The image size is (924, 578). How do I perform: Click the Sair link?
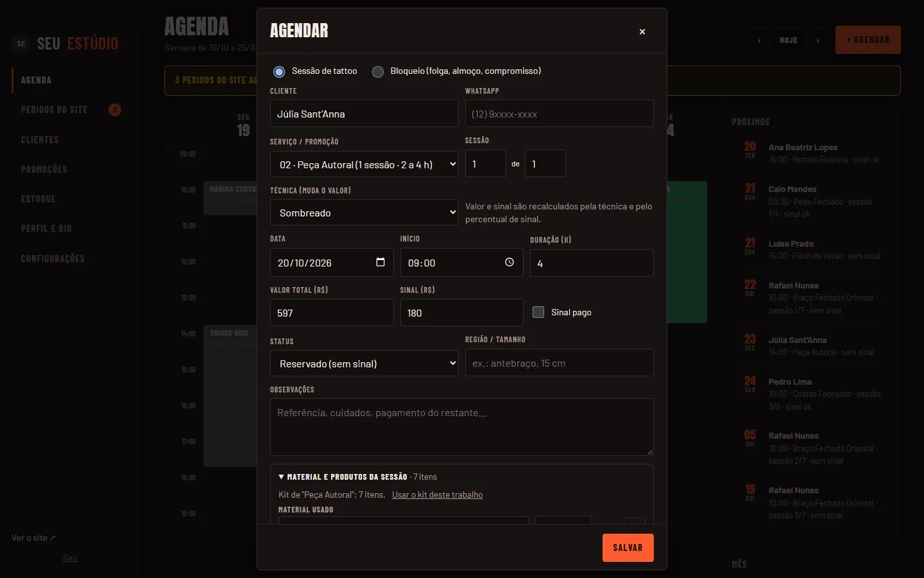70,557
